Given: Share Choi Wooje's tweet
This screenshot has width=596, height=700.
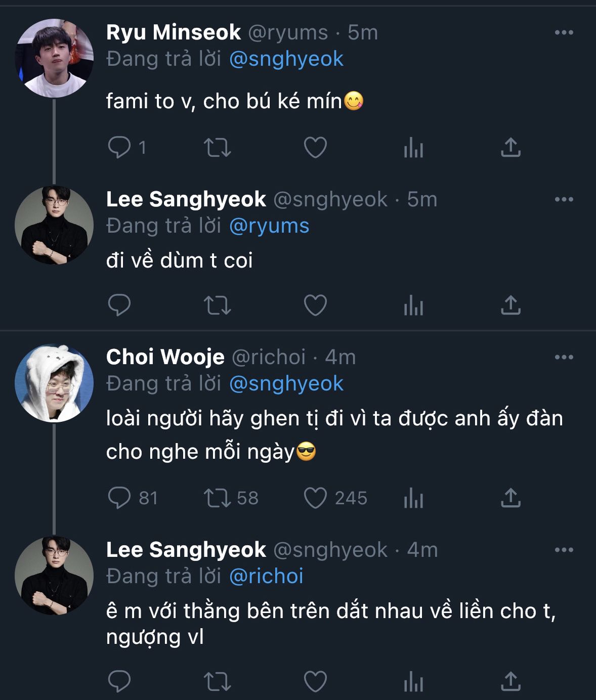Looking at the screenshot, I should [510, 498].
